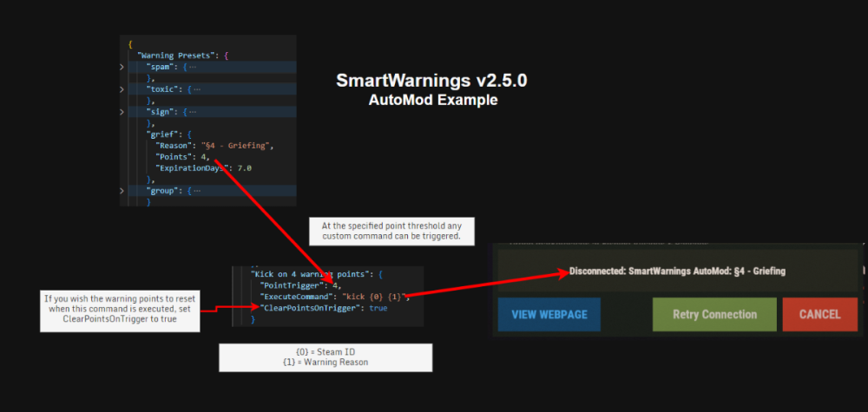Image resolution: width=868 pixels, height=412 pixels.
Task: Expand the collapsed "toxic" preset fold arrow
Action: (122, 89)
